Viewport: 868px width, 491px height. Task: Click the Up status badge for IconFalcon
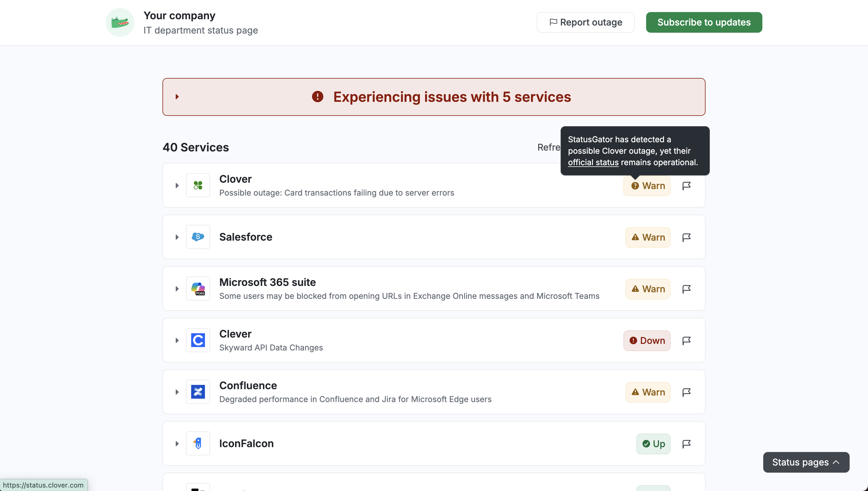[653, 444]
